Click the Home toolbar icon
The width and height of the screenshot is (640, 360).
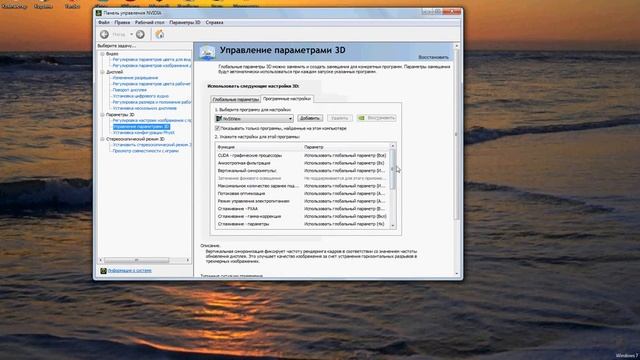tap(160, 34)
